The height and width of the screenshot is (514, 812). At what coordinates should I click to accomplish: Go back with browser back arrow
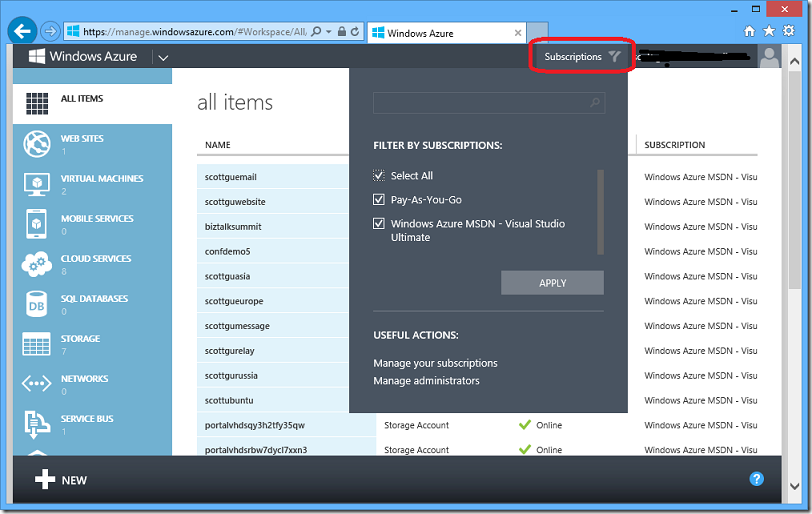(22, 32)
